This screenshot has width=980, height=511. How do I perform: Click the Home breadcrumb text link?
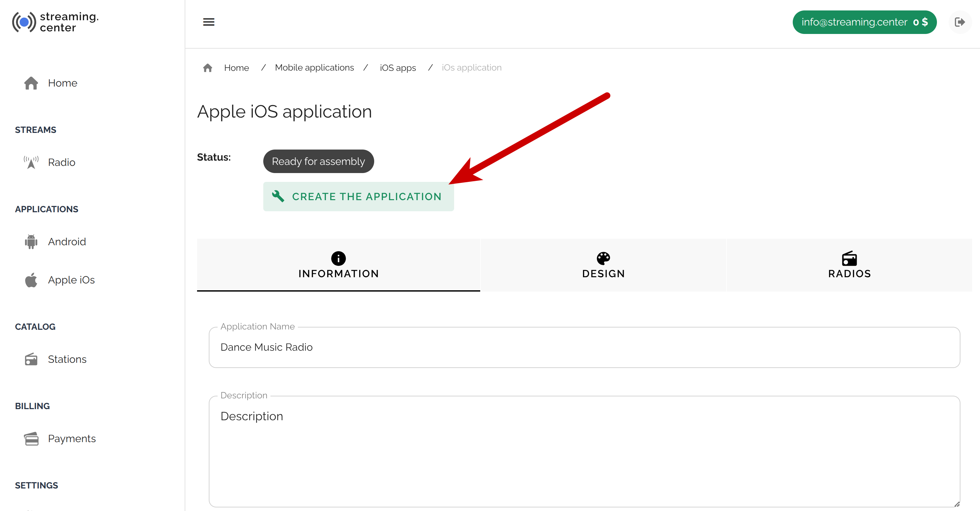[x=236, y=68]
